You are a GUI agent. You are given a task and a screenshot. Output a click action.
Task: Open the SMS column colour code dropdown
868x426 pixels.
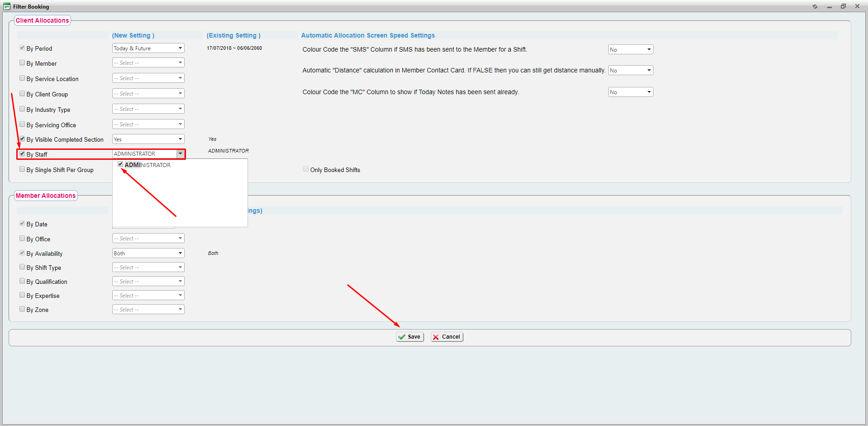coord(630,49)
